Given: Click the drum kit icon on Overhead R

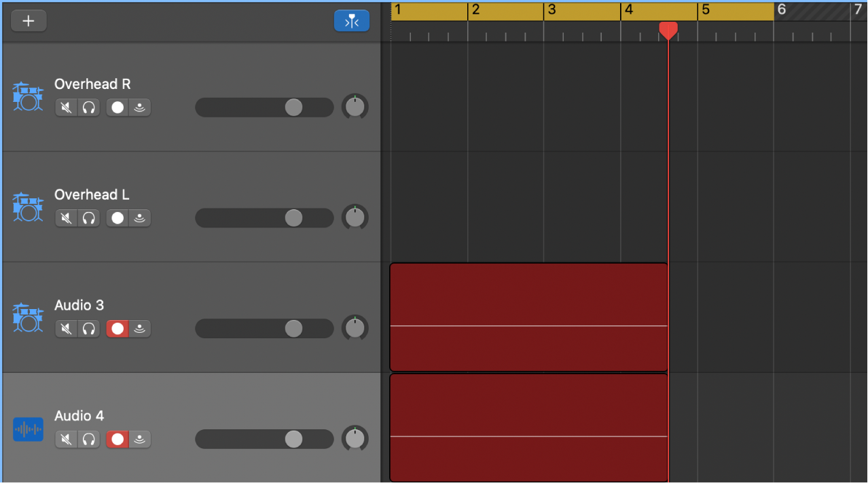Looking at the screenshot, I should tap(27, 96).
